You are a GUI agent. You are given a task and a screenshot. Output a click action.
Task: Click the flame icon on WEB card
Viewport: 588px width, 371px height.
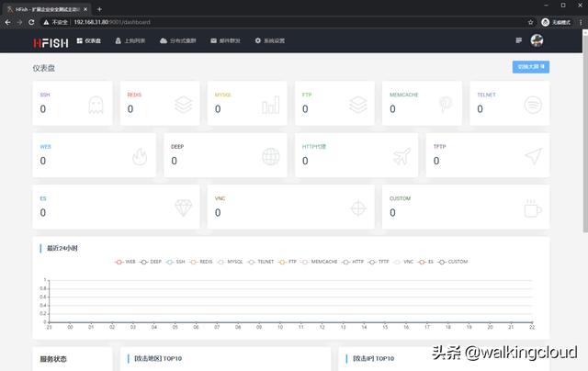coord(140,157)
